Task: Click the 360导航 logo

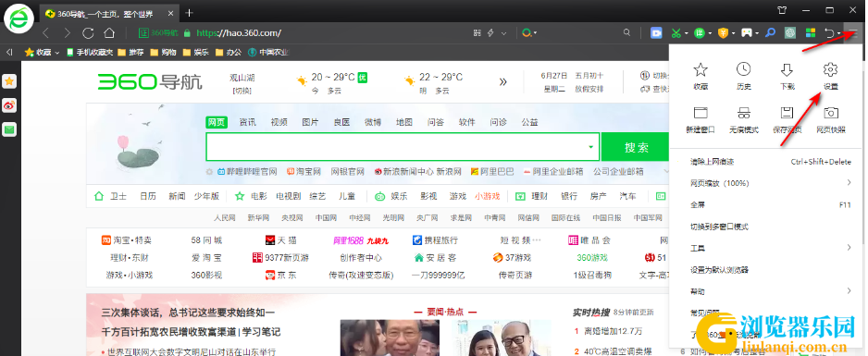Action: pyautogui.click(x=150, y=82)
